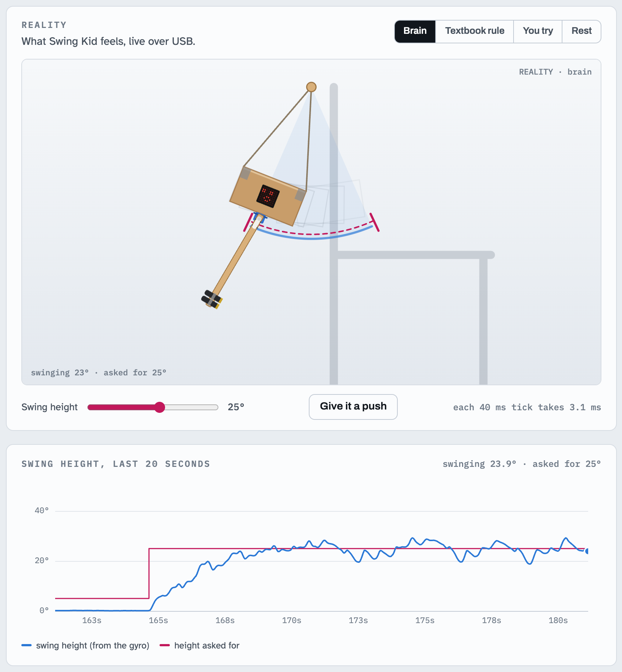Screen dimensions: 622x672
Task: Click the 25° slider value label
Action: tap(236, 407)
